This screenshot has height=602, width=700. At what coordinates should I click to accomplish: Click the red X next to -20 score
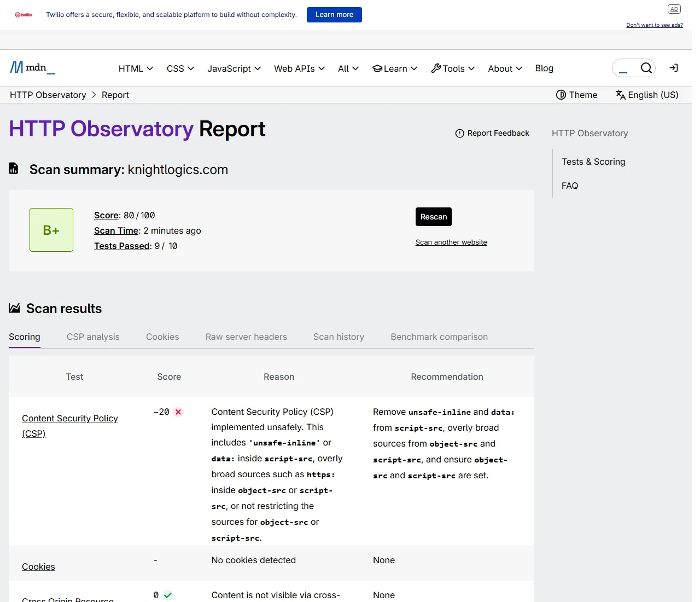pos(178,412)
